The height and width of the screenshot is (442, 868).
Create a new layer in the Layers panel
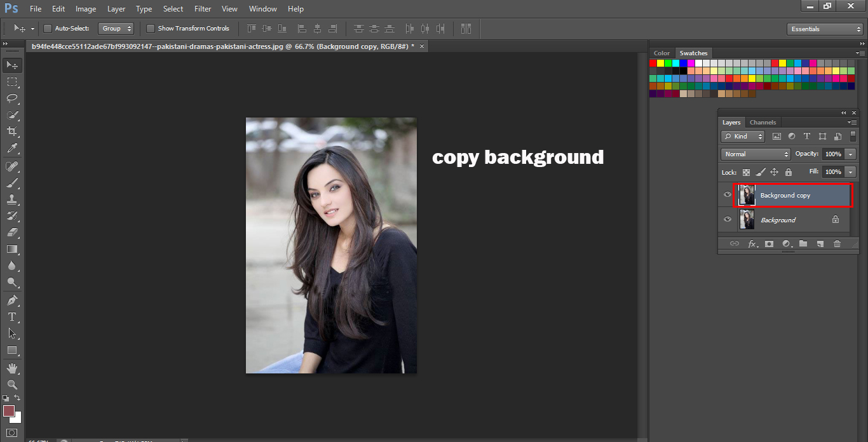click(820, 243)
